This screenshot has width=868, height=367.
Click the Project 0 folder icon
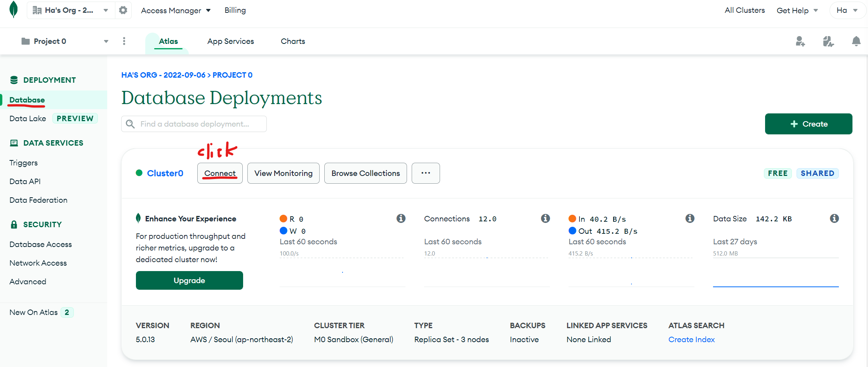(26, 41)
